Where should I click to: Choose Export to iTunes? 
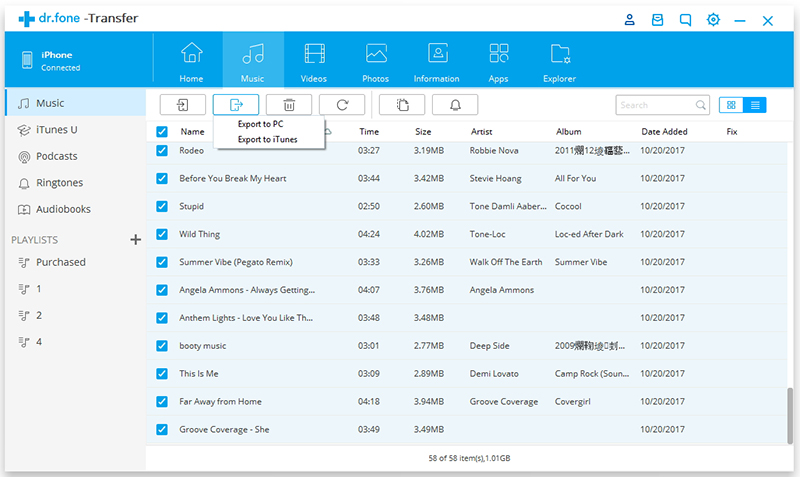coord(267,139)
